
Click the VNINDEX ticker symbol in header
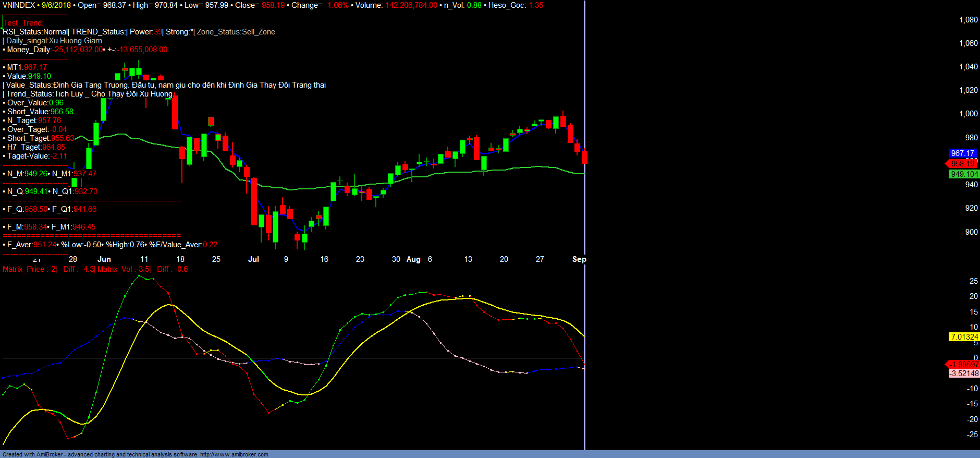(x=19, y=5)
